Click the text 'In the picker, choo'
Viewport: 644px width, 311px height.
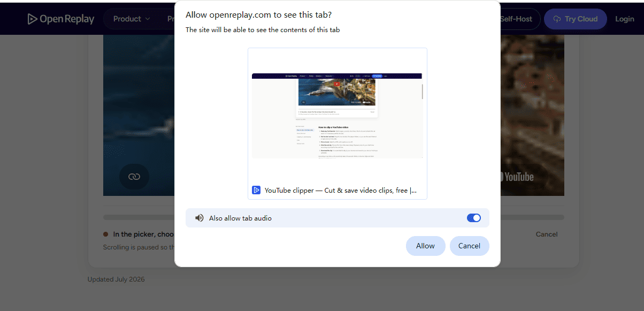144,234
